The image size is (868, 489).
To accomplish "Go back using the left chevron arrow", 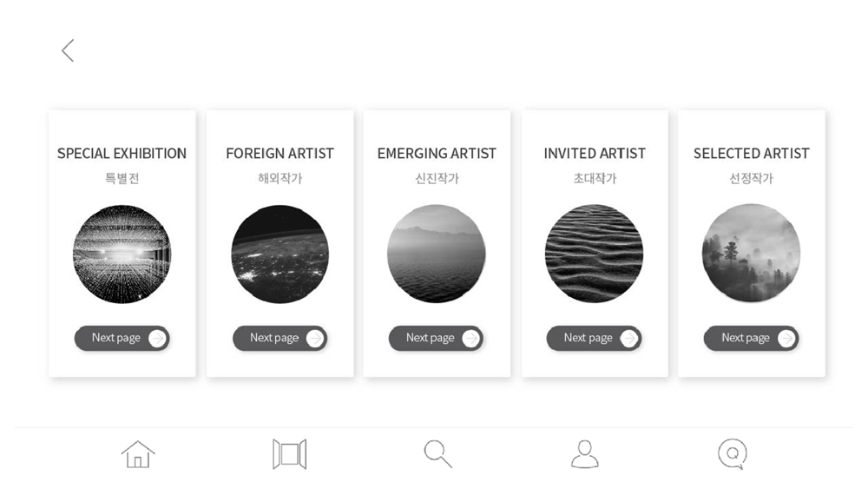I will coord(68,50).
